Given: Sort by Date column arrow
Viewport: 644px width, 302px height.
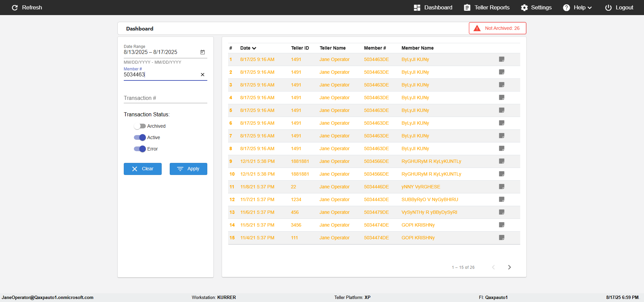Looking at the screenshot, I should pyautogui.click(x=254, y=48).
